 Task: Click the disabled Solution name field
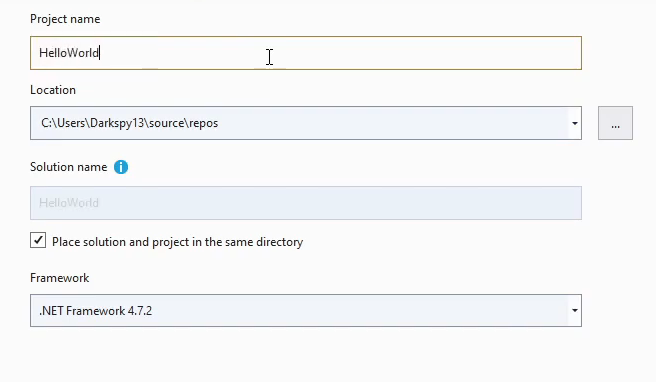pos(306,203)
